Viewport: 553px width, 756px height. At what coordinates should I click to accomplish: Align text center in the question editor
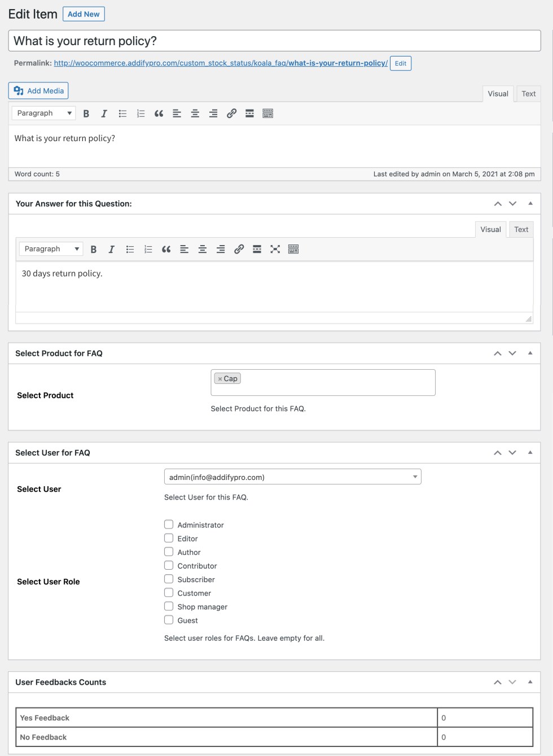pyautogui.click(x=195, y=113)
